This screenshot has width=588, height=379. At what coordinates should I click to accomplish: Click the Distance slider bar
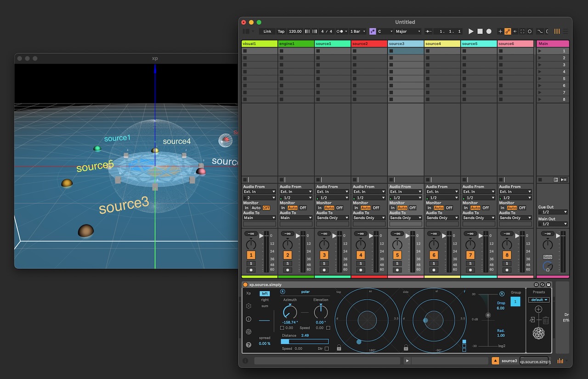(305, 341)
